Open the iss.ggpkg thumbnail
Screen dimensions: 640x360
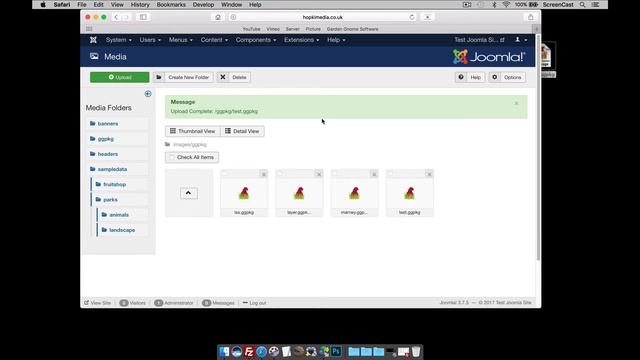(x=244, y=193)
